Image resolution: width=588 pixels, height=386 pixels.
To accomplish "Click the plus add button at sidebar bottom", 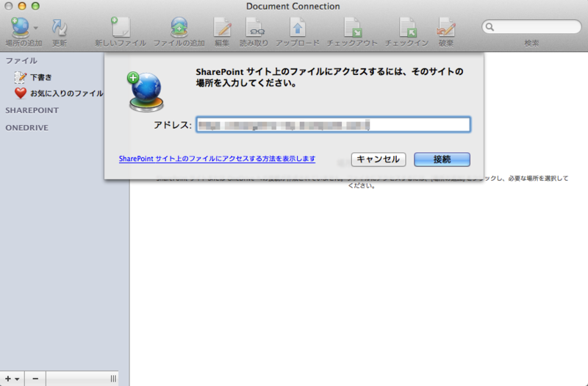I will click(12, 379).
